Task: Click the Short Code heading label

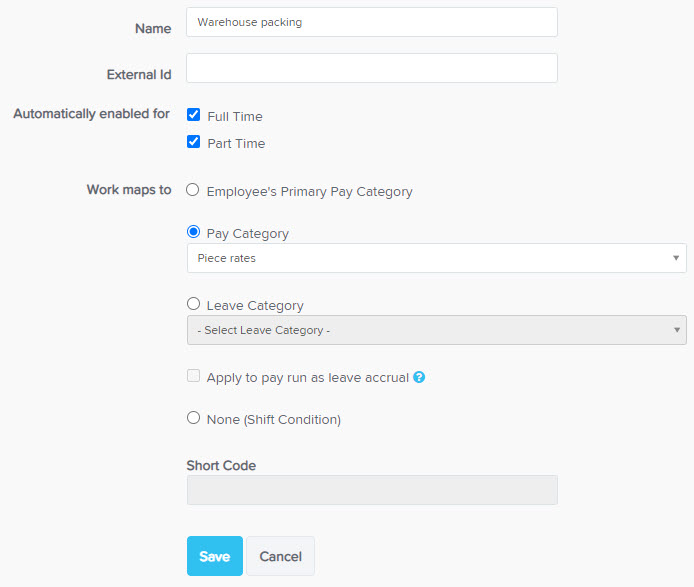Action: click(221, 465)
